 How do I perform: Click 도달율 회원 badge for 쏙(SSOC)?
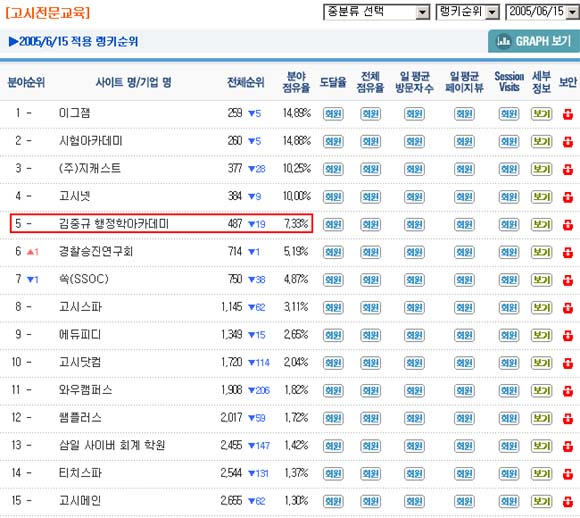click(x=333, y=280)
